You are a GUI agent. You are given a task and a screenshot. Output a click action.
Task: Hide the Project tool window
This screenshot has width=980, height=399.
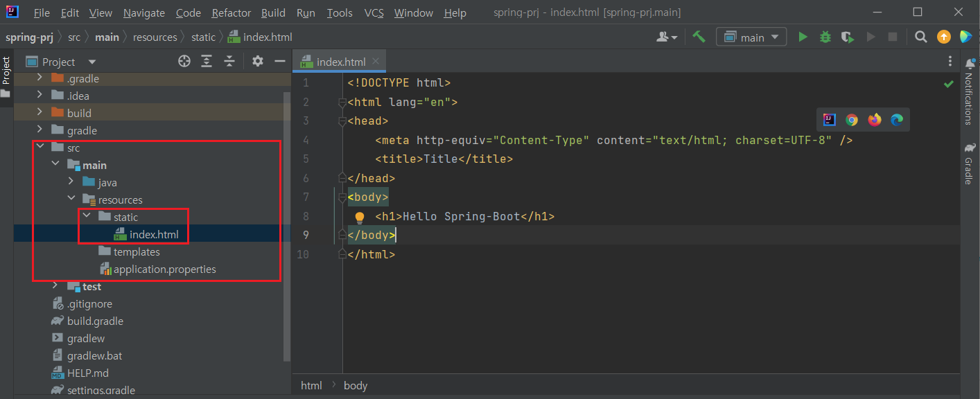pyautogui.click(x=280, y=62)
